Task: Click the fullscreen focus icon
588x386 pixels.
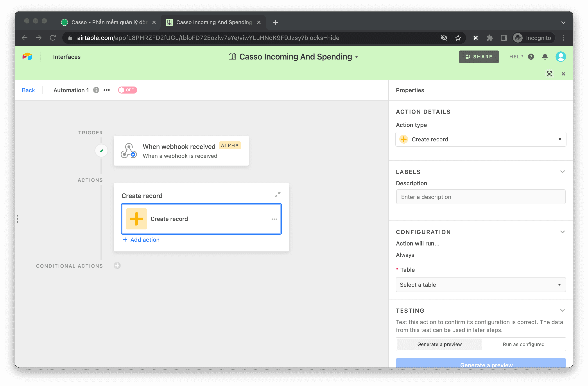Action: pos(549,74)
